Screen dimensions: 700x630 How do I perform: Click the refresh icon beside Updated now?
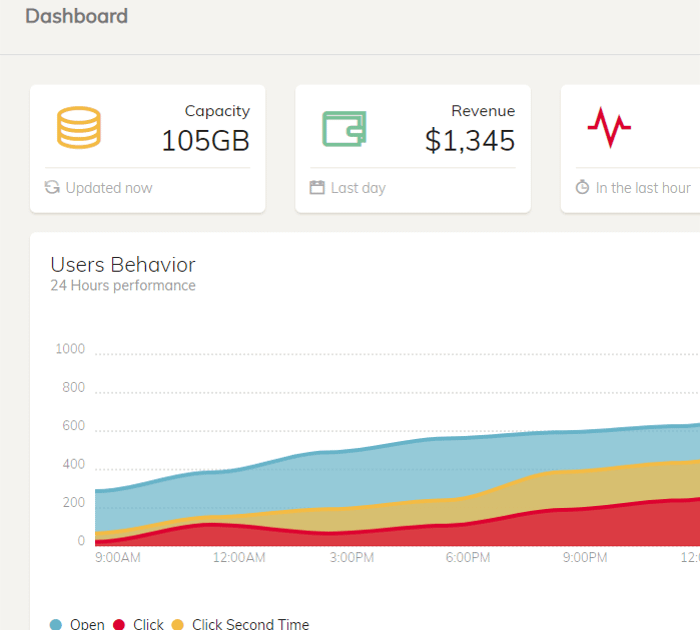(x=52, y=187)
